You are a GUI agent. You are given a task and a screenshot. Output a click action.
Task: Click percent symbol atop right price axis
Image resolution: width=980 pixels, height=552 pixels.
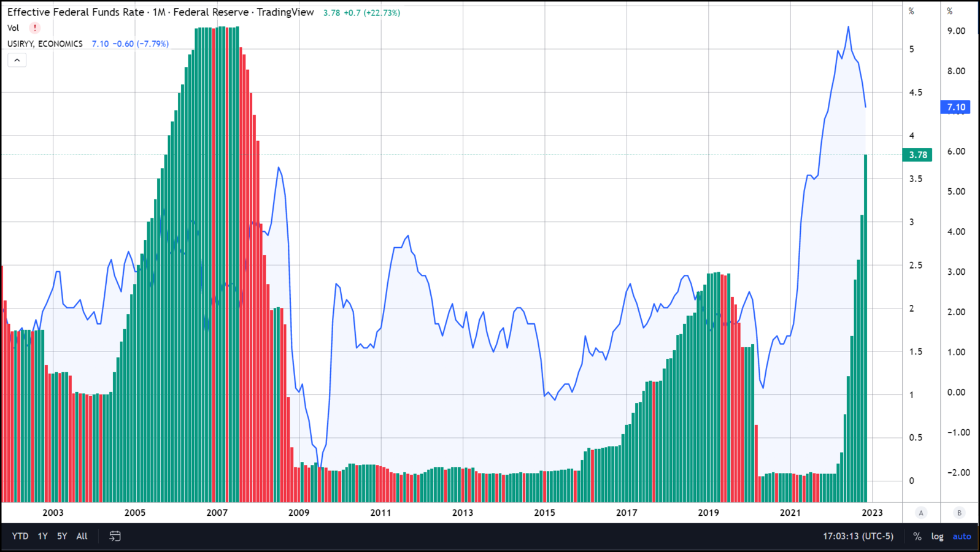[949, 11]
